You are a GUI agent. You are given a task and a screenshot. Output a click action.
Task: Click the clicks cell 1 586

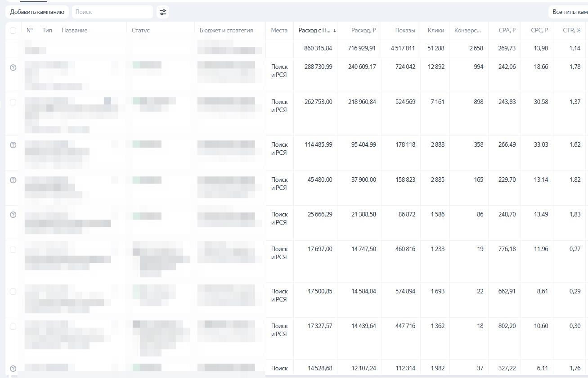click(437, 214)
